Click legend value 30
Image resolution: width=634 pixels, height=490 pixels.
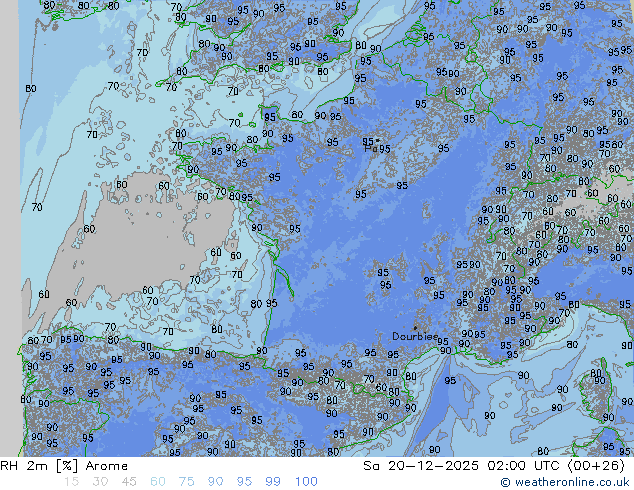(100, 482)
